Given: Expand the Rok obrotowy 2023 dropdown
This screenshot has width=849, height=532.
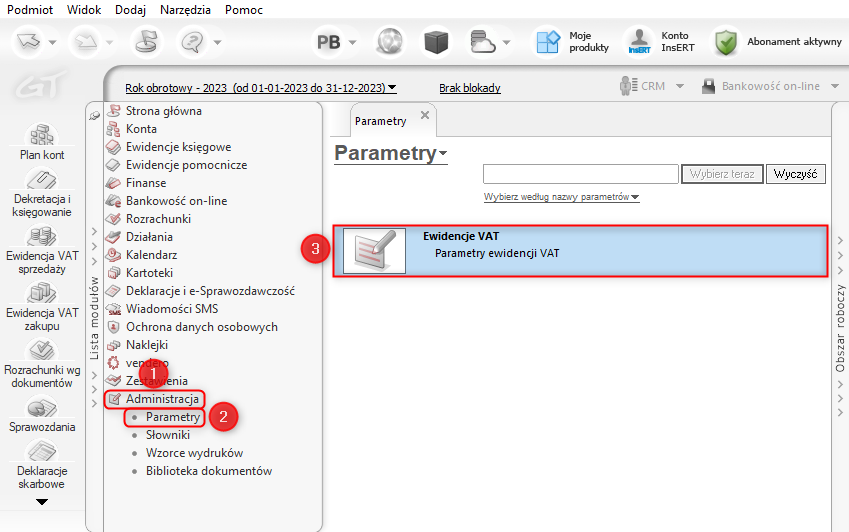Looking at the screenshot, I should 261,88.
